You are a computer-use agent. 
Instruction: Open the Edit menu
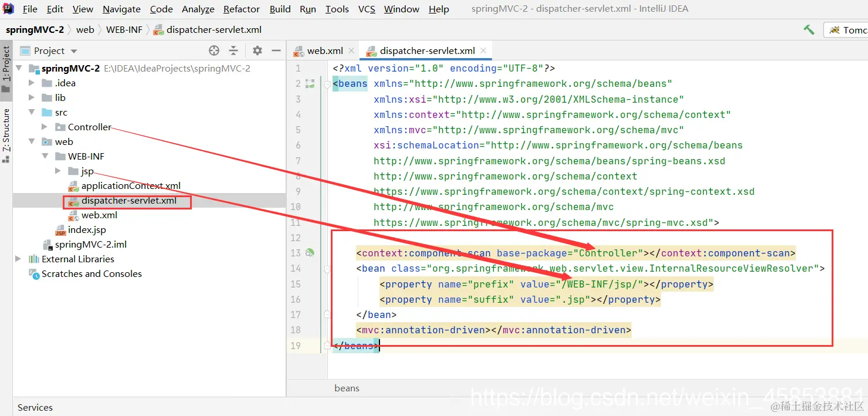click(x=55, y=9)
